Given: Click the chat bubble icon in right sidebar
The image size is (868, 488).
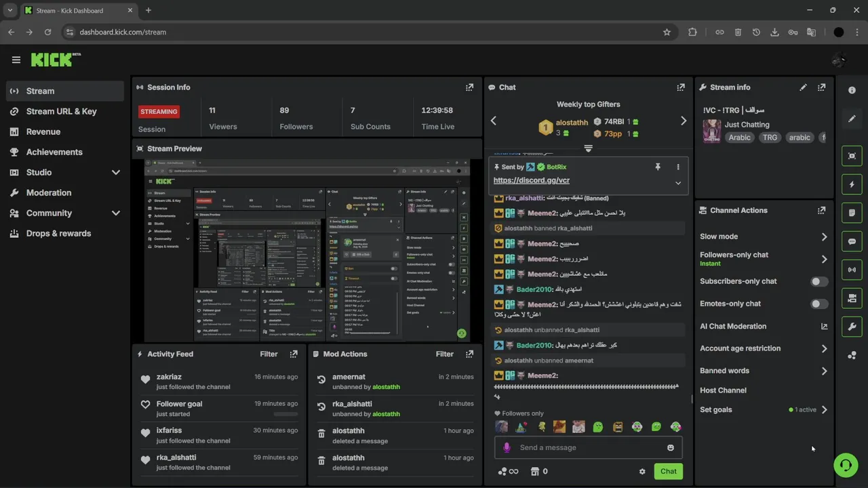Looking at the screenshot, I should coord(852,241).
